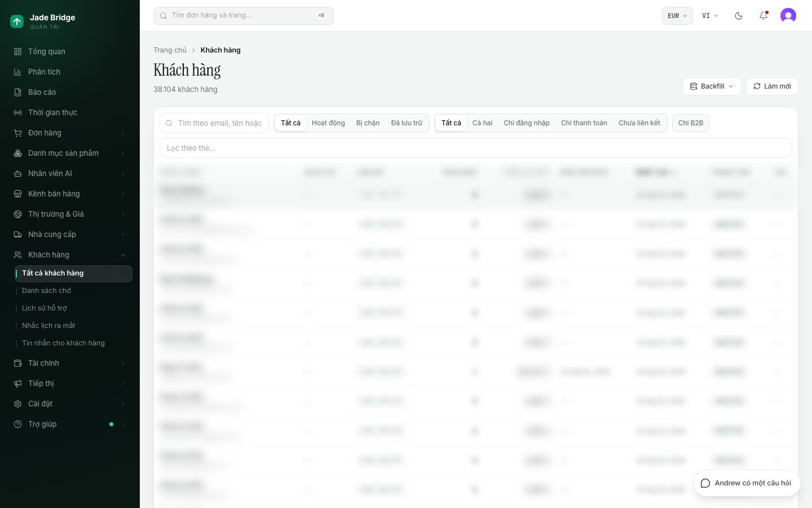Toggle the Chỉ B2B filter

691,123
